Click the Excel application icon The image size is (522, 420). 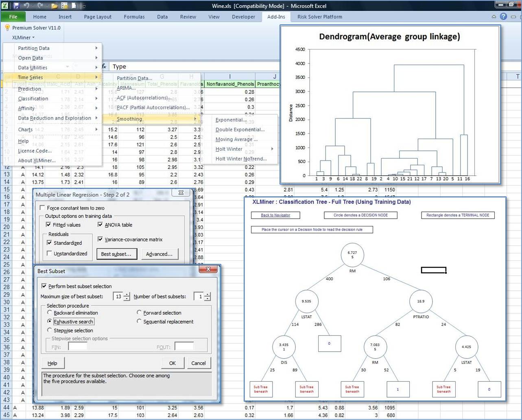5,6
